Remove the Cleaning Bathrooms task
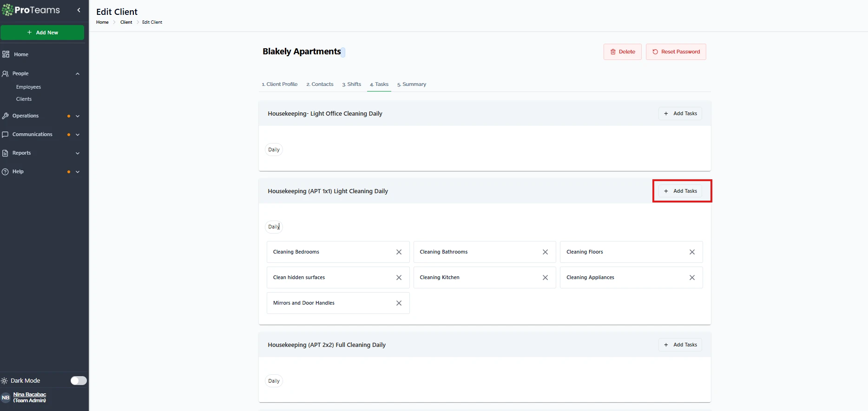Screen dimensions: 868x411 tap(545, 252)
